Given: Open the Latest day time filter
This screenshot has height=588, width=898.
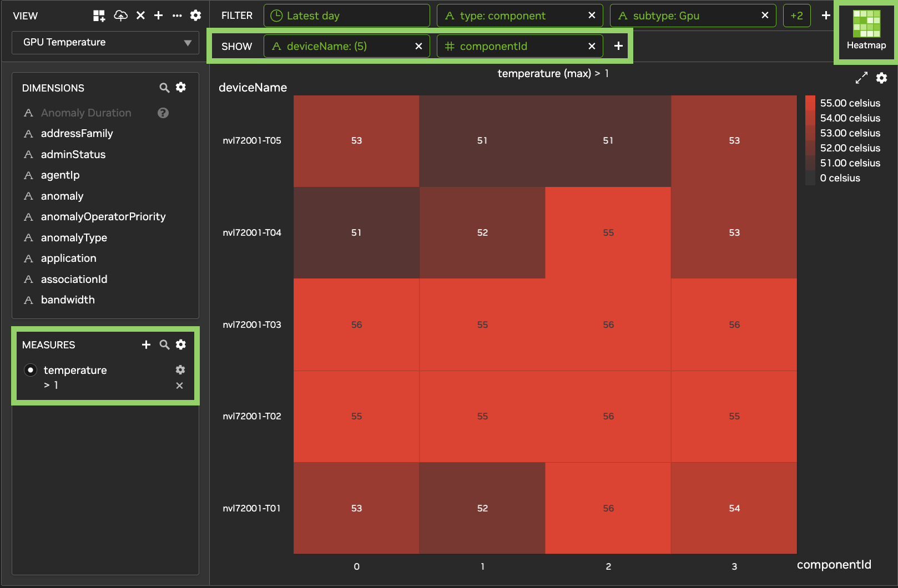Looking at the screenshot, I should 347,16.
